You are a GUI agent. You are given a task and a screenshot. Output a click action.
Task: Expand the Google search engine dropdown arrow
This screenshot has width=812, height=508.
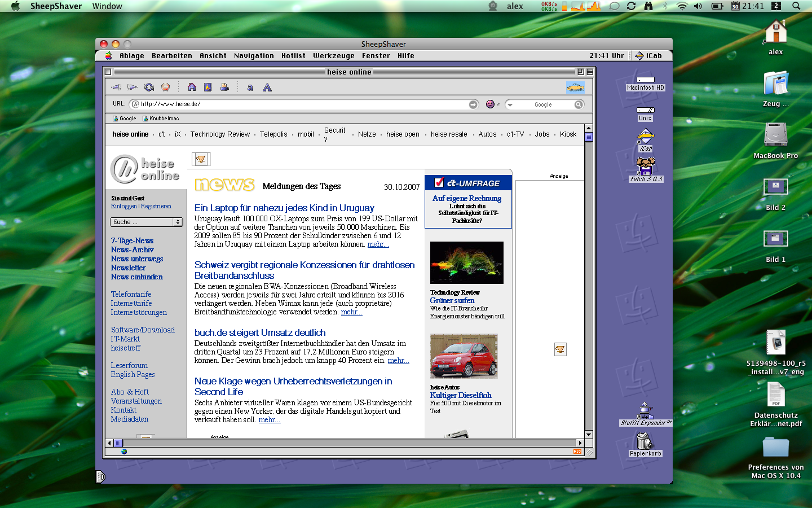tap(510, 105)
